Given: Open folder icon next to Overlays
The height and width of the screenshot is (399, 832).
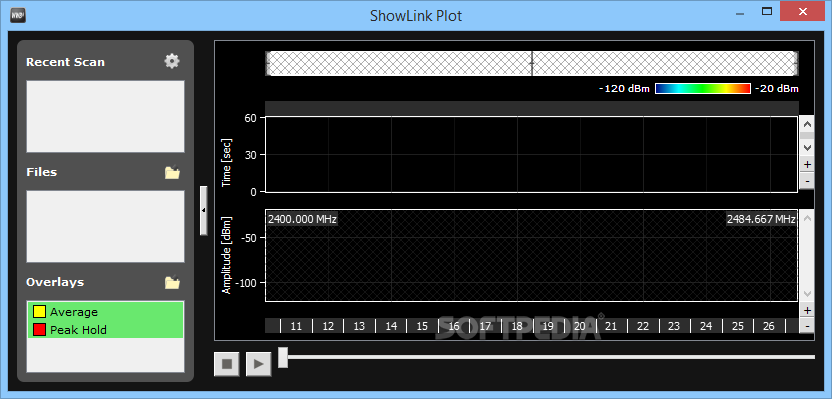Looking at the screenshot, I should tap(172, 282).
